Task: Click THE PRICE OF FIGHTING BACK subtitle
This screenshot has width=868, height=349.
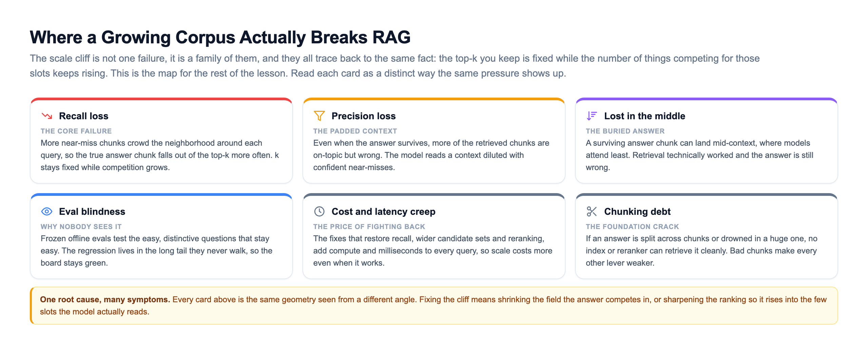Action: tap(369, 227)
